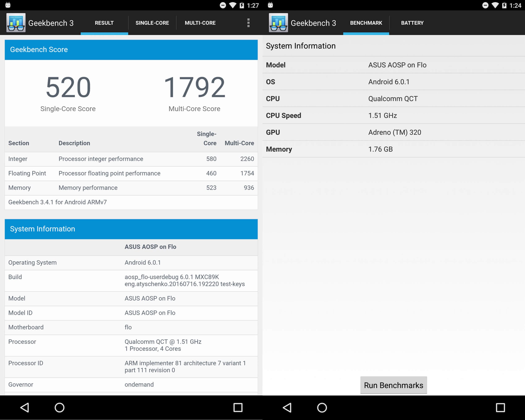Screen dimensions: 525x420
Task: Tap battery charging icon in right status bar
Action: 504,5
